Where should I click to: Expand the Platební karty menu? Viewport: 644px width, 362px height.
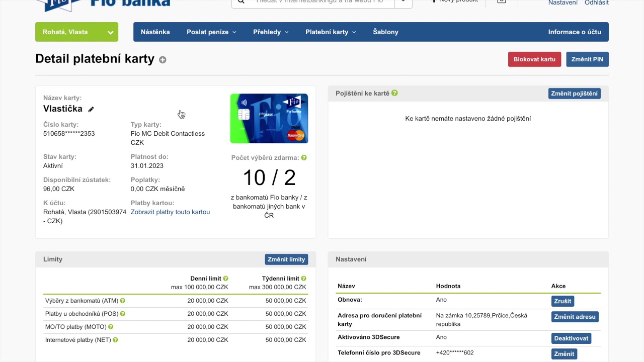331,32
